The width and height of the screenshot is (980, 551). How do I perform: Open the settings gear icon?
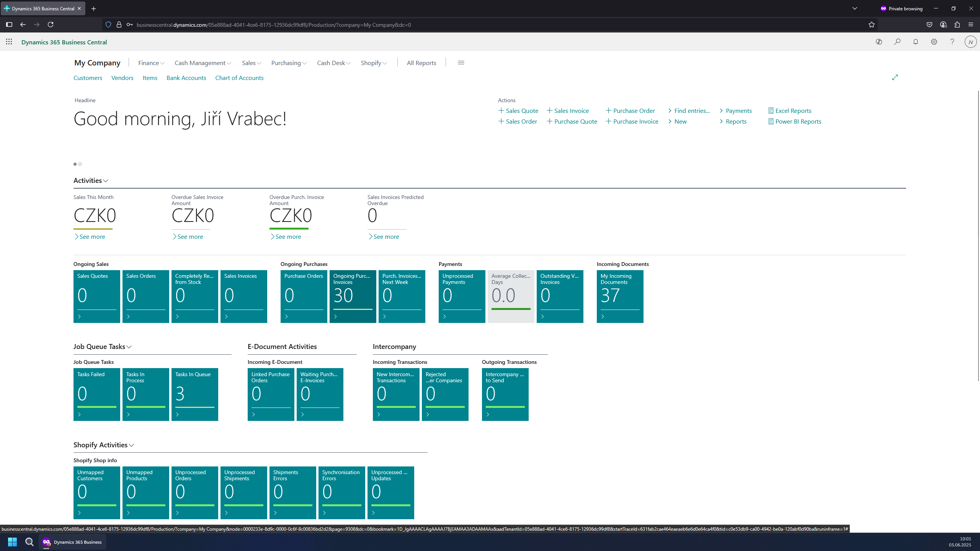point(934,42)
